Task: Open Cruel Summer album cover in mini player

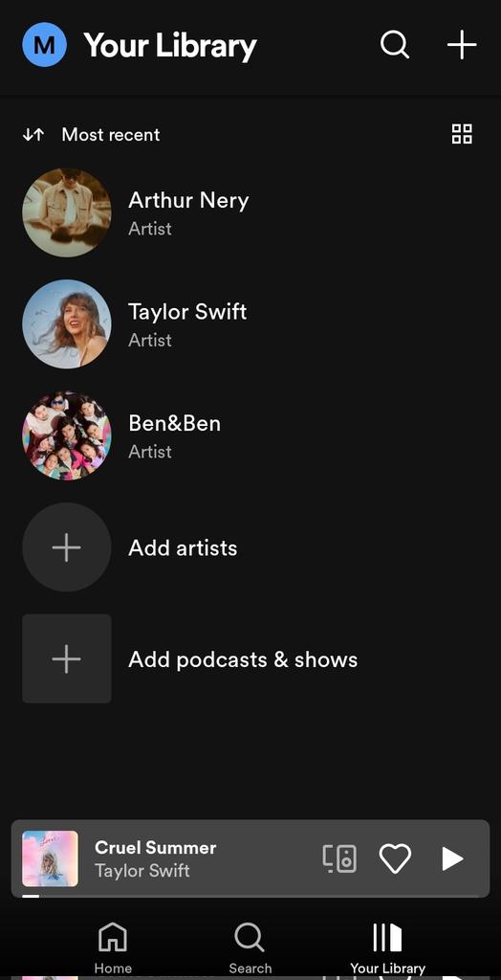Action: tap(50, 858)
